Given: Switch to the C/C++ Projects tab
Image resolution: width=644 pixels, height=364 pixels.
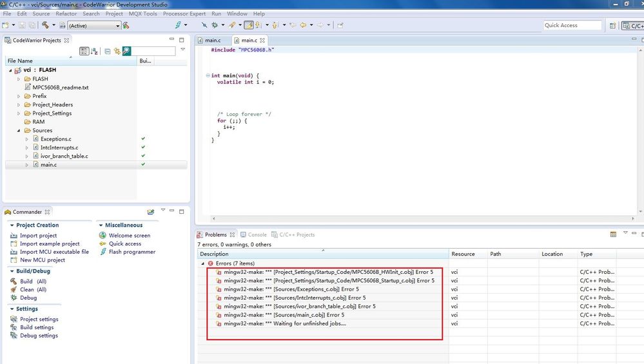Looking at the screenshot, I should (x=293, y=235).
